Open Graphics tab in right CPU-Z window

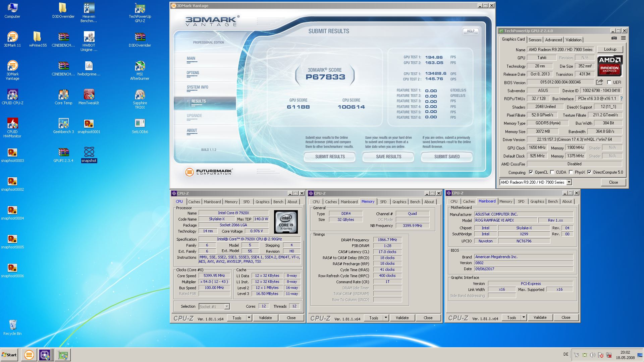[x=537, y=201]
